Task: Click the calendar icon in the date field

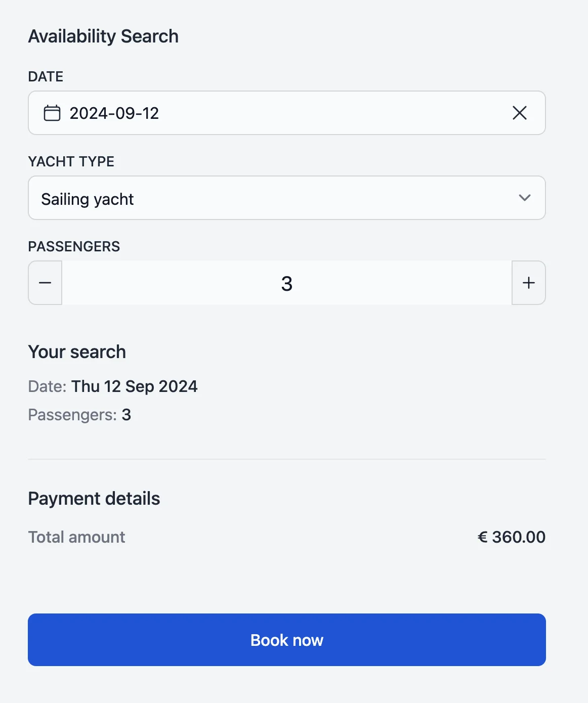Action: pos(52,113)
